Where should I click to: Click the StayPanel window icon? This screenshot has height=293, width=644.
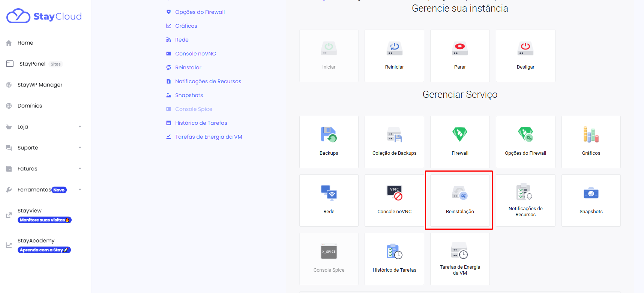click(10, 64)
